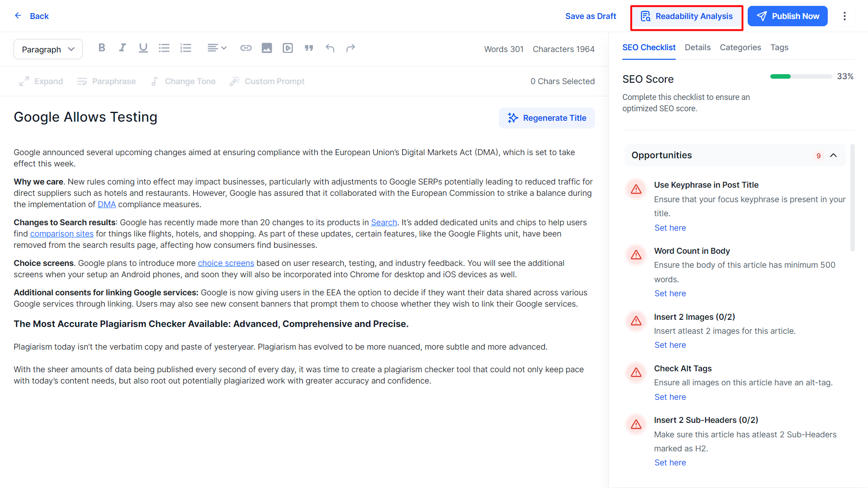Open the text alignment dropdown
Viewport: 868px width, 488px height.
[217, 48]
